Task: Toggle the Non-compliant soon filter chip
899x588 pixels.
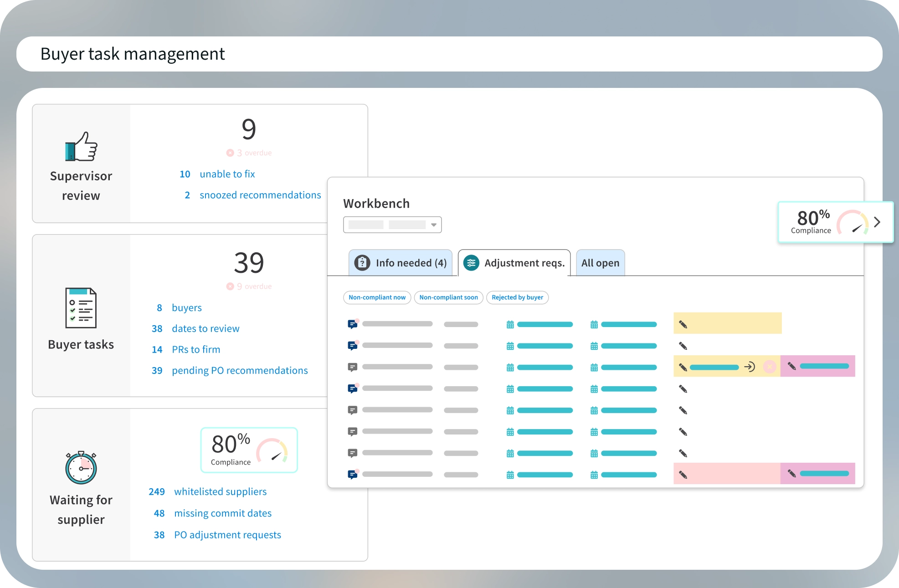Action: (x=448, y=297)
